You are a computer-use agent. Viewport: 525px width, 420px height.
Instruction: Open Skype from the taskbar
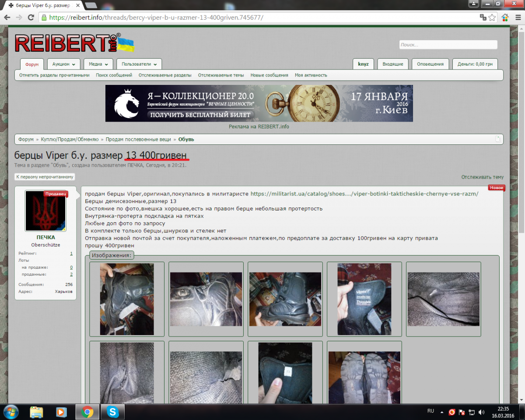point(113,412)
